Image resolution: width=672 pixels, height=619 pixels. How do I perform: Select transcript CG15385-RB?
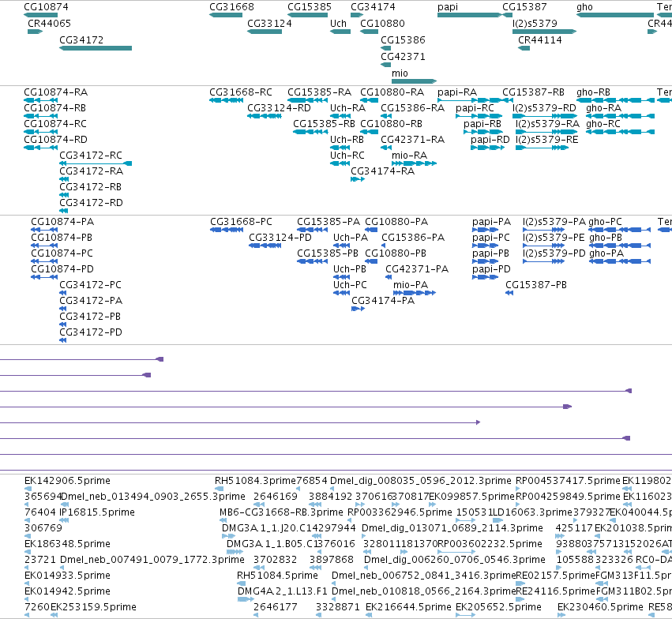coord(324,124)
